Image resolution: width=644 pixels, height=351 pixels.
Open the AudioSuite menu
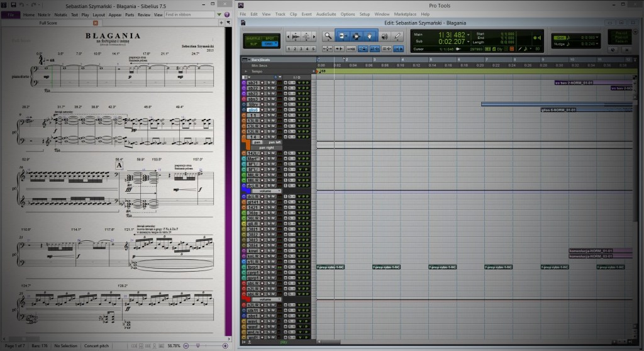pos(326,13)
